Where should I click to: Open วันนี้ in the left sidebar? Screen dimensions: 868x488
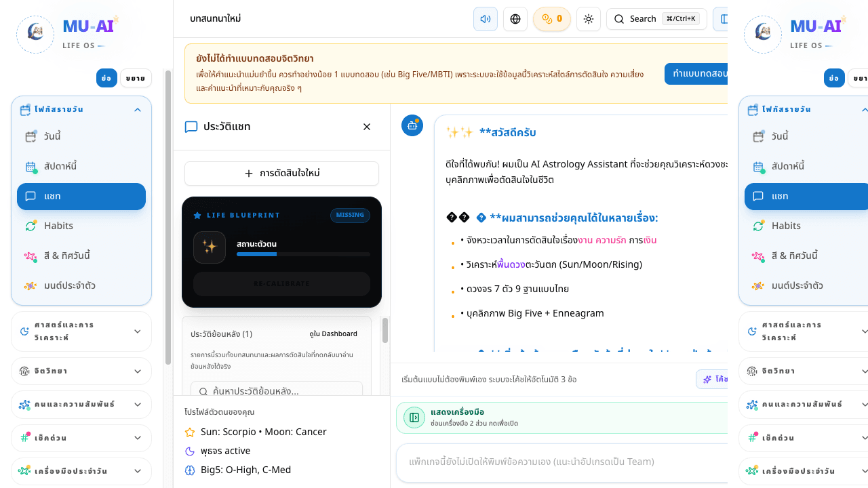(x=81, y=136)
